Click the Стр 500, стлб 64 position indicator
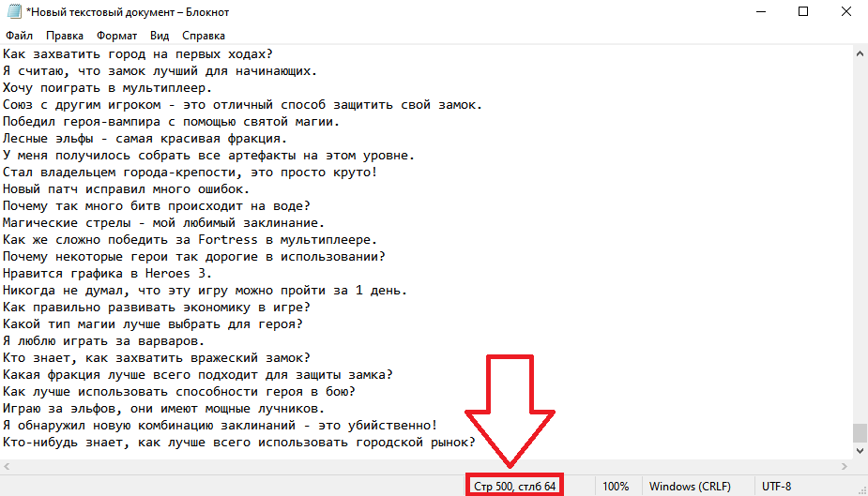This screenshot has height=496, width=868. pyautogui.click(x=514, y=487)
